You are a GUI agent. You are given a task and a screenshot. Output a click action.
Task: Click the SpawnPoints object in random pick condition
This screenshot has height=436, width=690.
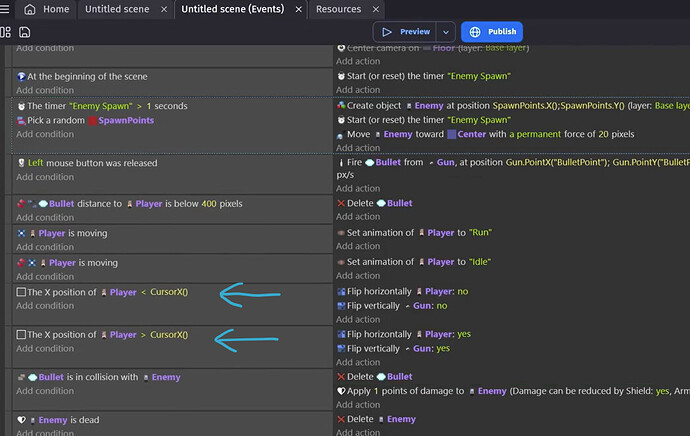point(125,120)
